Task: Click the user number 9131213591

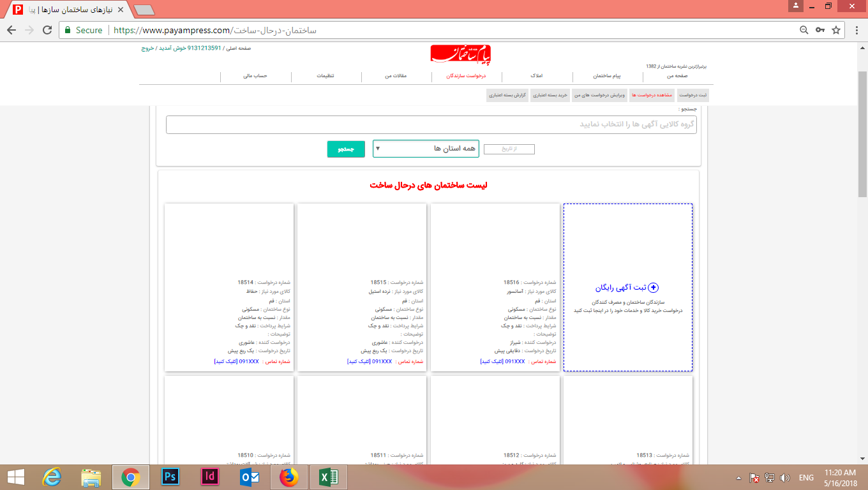Action: click(205, 48)
